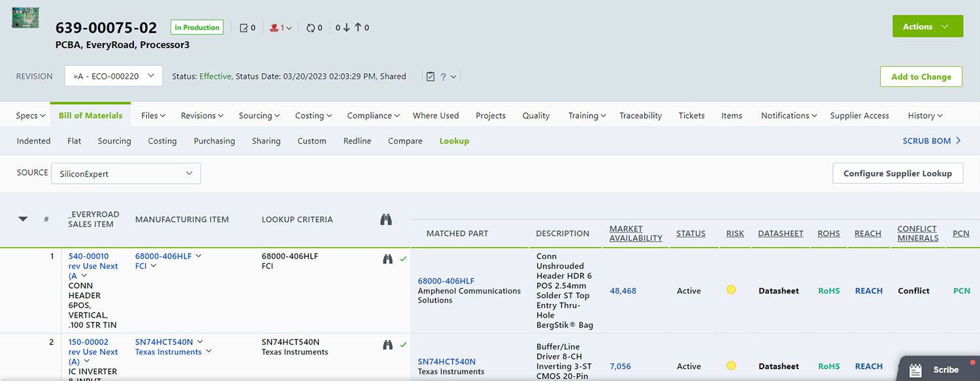Expand chevron next to 68000-406HLF manufacturing item

(x=199, y=256)
